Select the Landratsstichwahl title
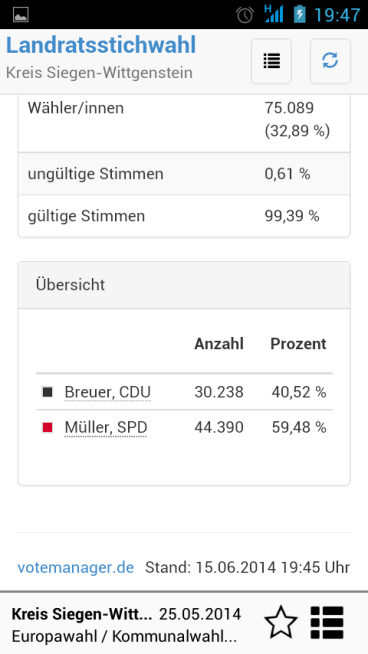The height and width of the screenshot is (654, 368). click(101, 45)
